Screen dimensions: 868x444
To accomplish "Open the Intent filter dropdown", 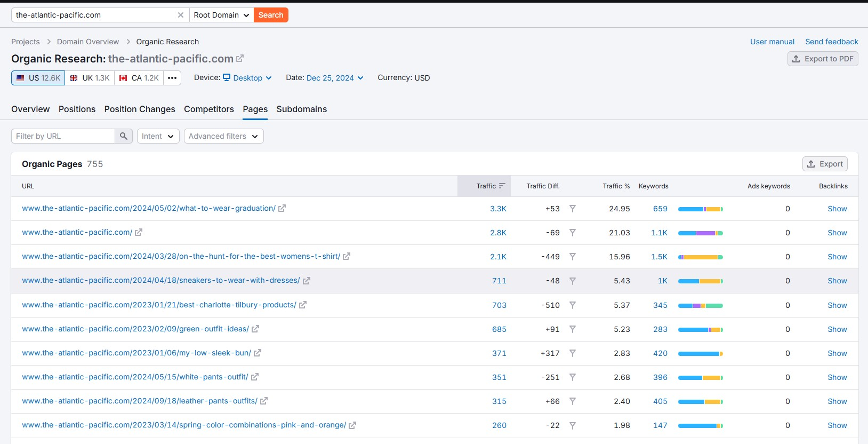I will coord(158,136).
